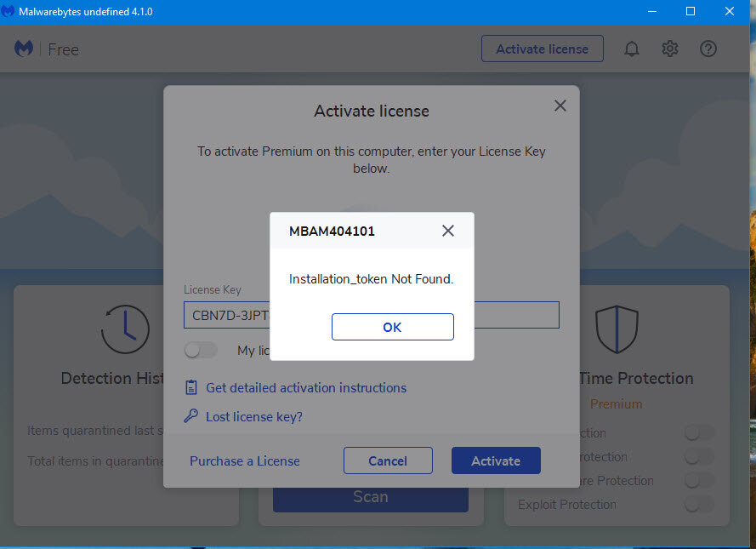
Task: Open the Lost license key link
Action: (254, 416)
